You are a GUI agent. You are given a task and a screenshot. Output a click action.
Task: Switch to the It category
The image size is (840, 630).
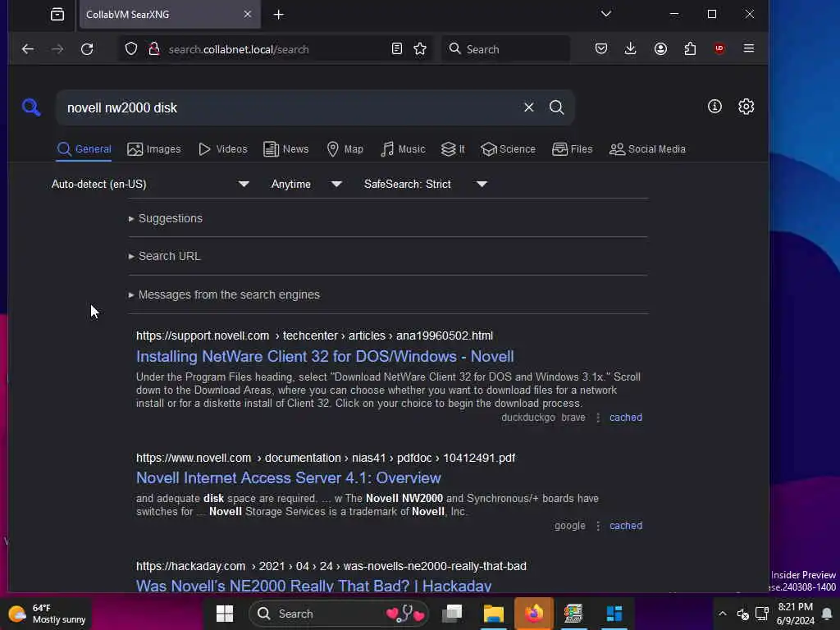pyautogui.click(x=453, y=149)
